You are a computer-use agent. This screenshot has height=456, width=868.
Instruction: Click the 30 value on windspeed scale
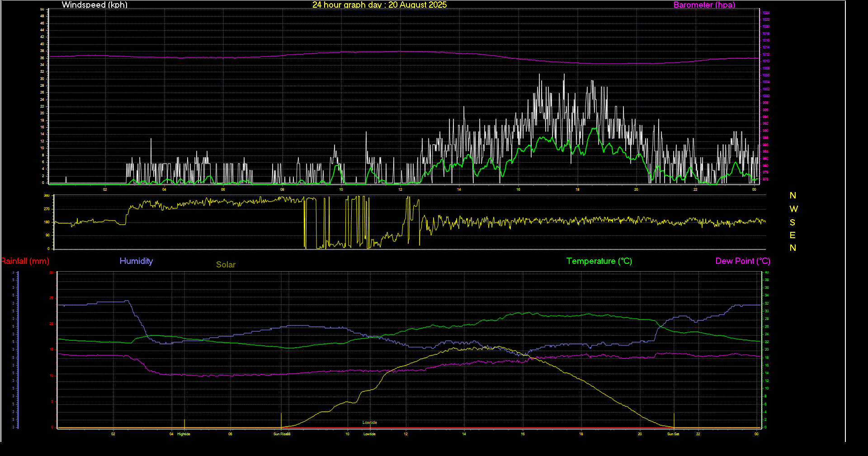42,79
